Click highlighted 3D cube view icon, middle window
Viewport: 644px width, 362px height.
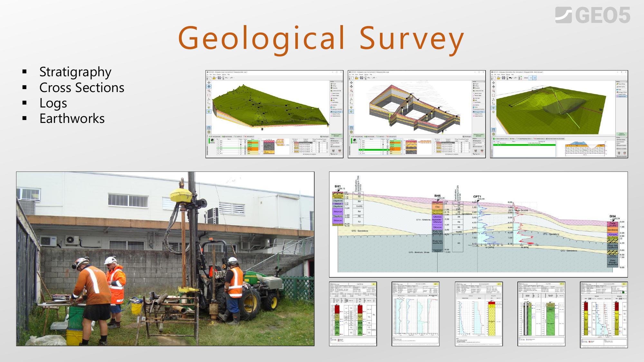tap(351, 111)
